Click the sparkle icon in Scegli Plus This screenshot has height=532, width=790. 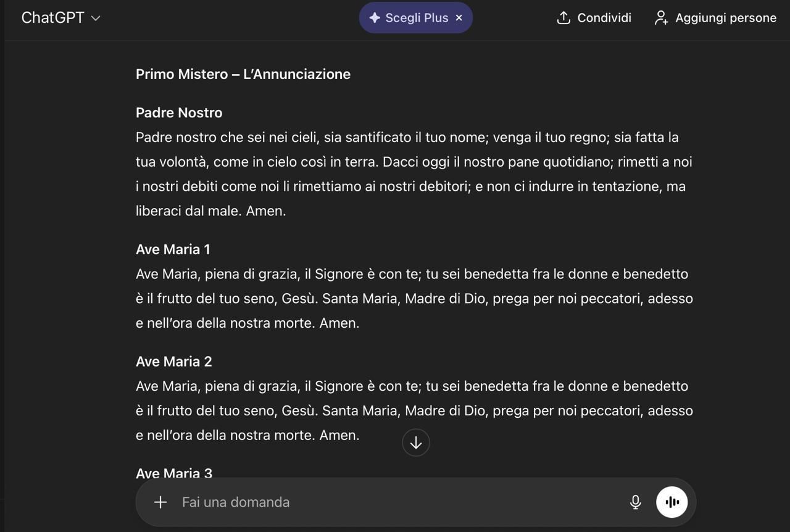coord(375,18)
